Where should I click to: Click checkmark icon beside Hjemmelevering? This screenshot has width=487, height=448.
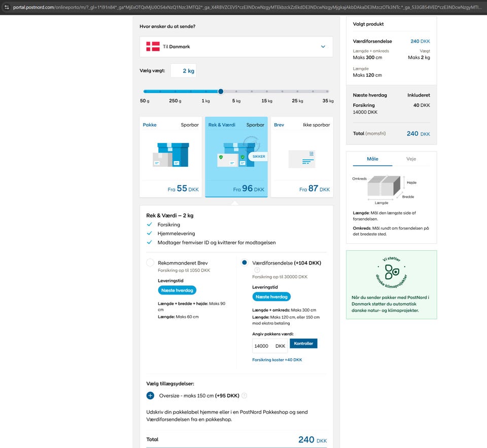[x=149, y=233]
